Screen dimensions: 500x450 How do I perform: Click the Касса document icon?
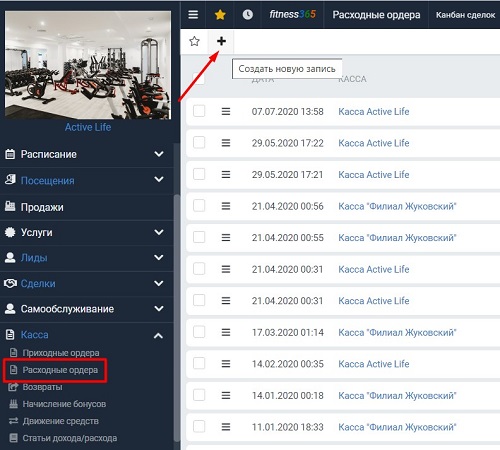[10, 335]
